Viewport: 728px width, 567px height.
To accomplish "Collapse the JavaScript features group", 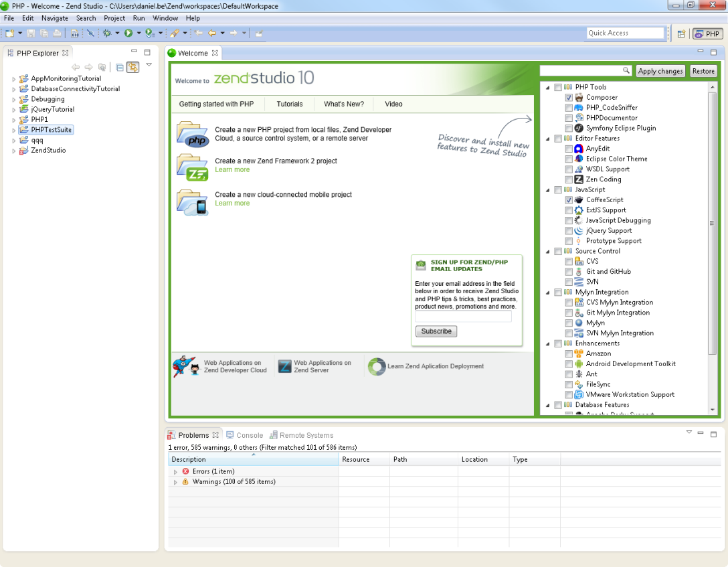I will (x=548, y=190).
